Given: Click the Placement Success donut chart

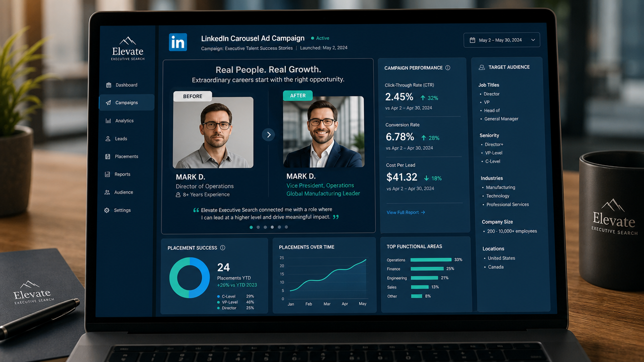Looking at the screenshot, I should click(x=189, y=278).
